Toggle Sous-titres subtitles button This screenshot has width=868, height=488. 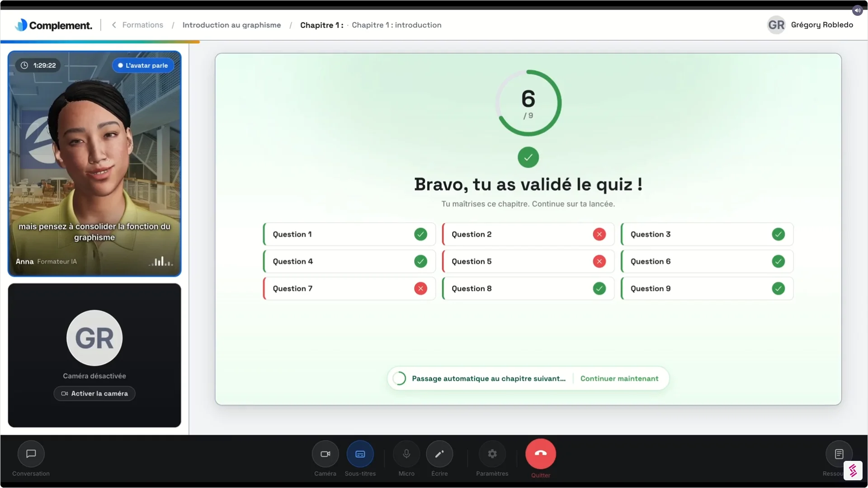(360, 454)
